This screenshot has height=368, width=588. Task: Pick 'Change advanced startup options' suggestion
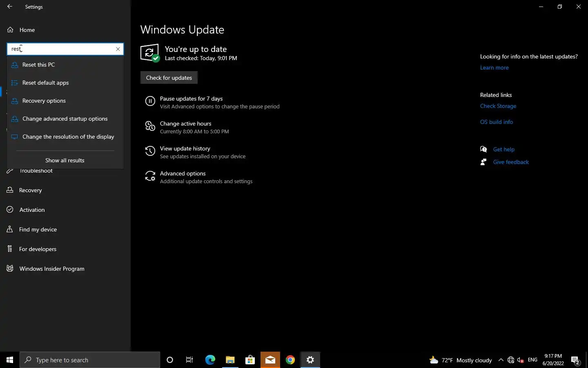pyautogui.click(x=65, y=119)
